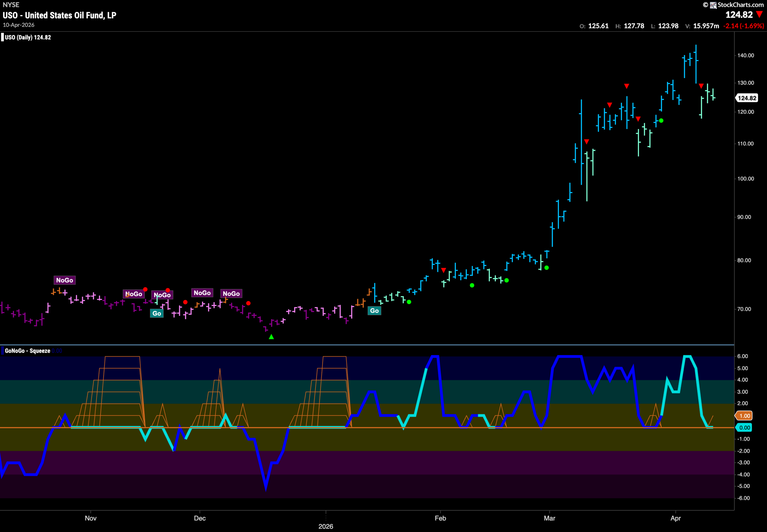
Task: Click the 140.00 price axis label
Action: click(x=746, y=55)
